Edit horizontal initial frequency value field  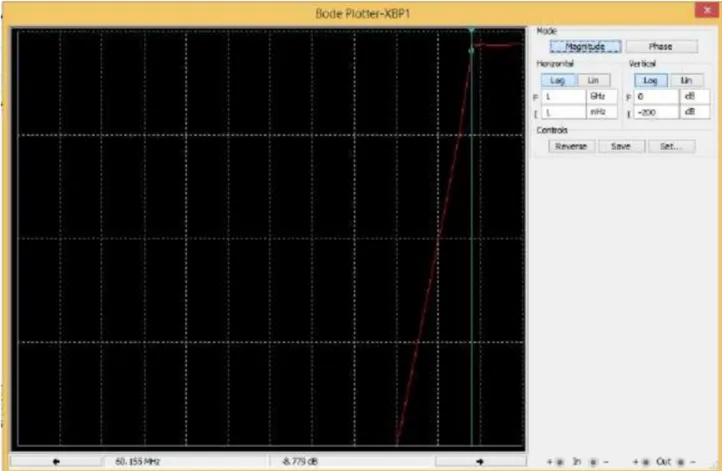[x=563, y=112]
